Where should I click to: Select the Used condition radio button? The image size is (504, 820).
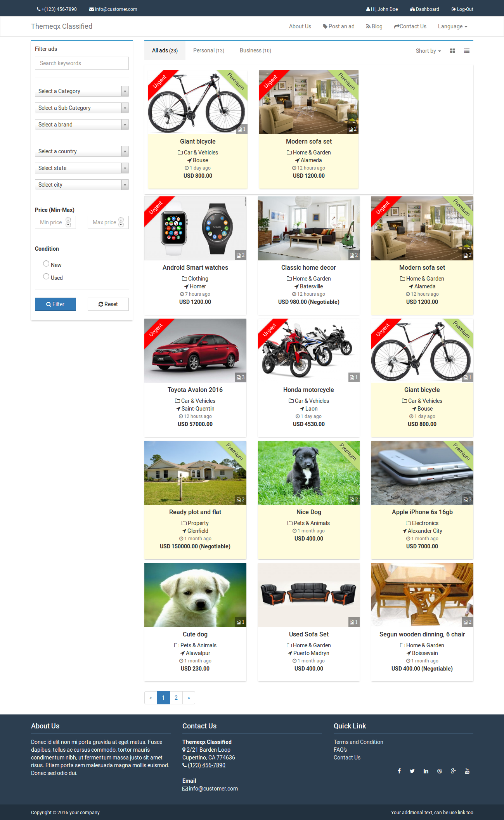pos(46,276)
